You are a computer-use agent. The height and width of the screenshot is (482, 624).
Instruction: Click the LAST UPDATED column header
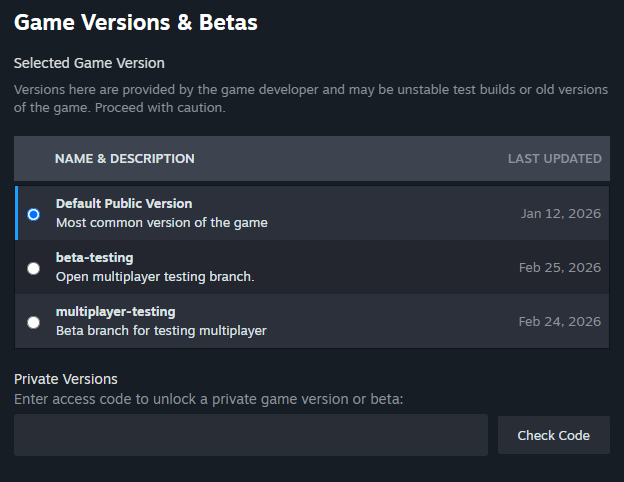coord(554,159)
